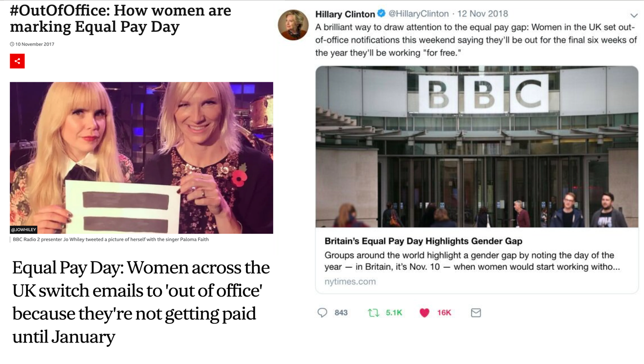Click the 12 Nov 2018 timestamp
The height and width of the screenshot is (364, 644).
(x=483, y=14)
